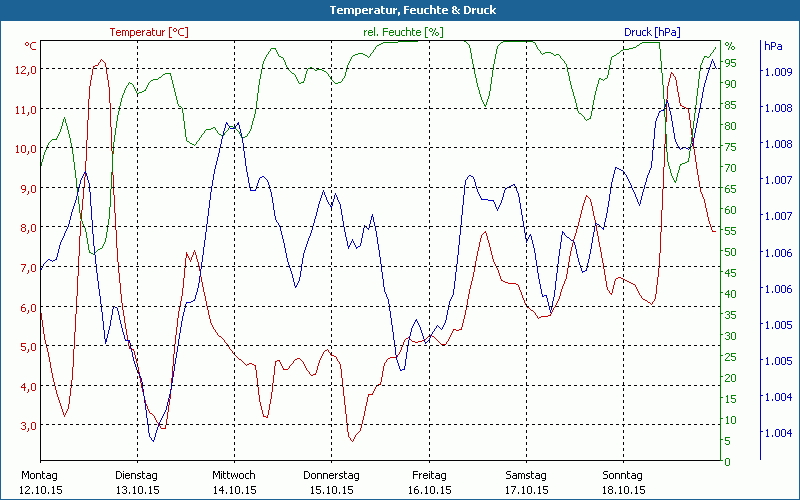Screen dimensions: 800x500
Task: Select the 'Sonntag' day label
Action: pyautogui.click(x=622, y=475)
